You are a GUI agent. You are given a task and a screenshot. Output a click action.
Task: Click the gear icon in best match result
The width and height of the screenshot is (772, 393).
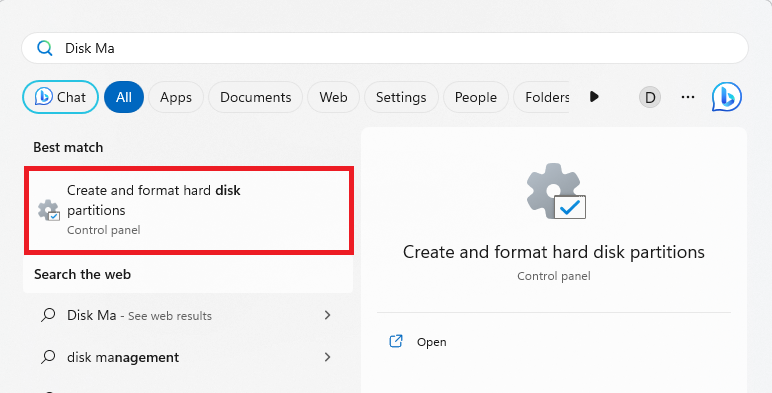[49, 210]
